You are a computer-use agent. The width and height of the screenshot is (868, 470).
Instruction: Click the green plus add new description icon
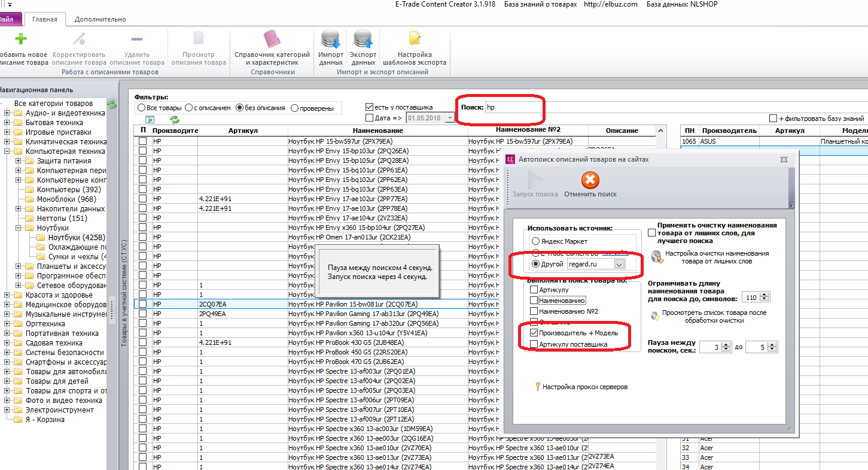point(20,40)
